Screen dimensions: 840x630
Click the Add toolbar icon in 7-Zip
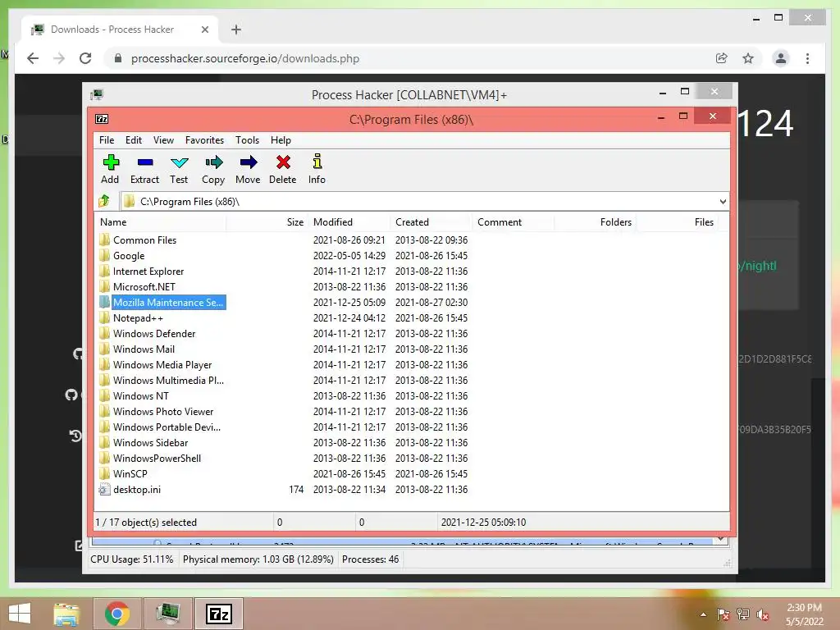pyautogui.click(x=111, y=162)
